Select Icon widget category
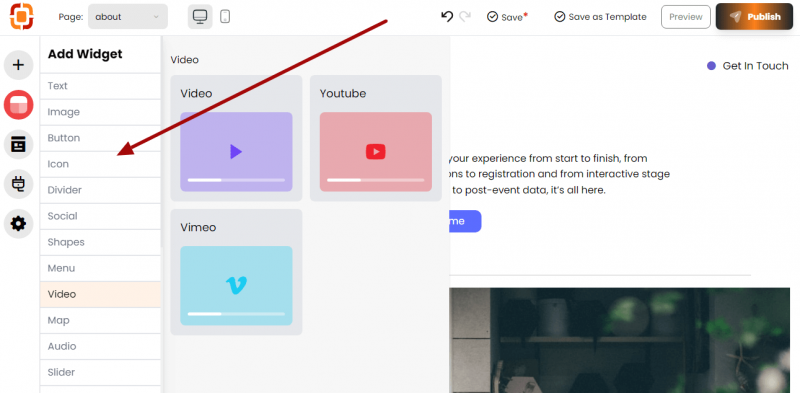Image resolution: width=800 pixels, height=393 pixels. [x=101, y=164]
